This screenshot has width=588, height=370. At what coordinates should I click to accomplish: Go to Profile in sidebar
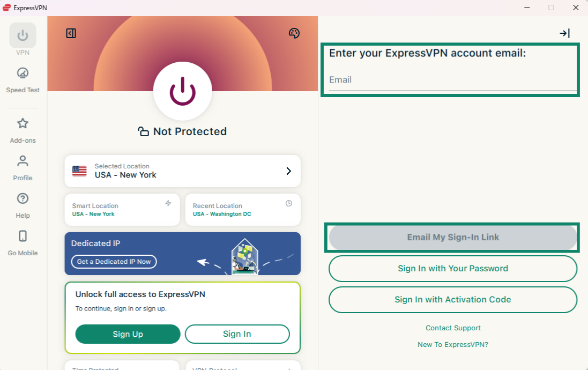23,161
